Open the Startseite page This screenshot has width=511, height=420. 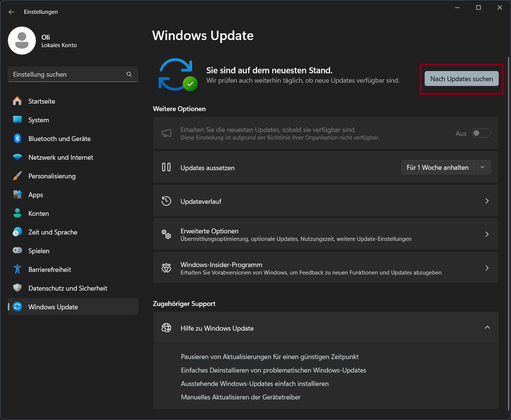(x=73, y=101)
